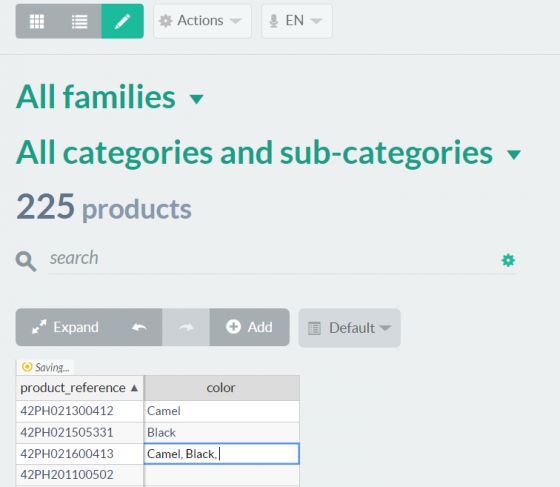Select the color column header

[x=221, y=388]
